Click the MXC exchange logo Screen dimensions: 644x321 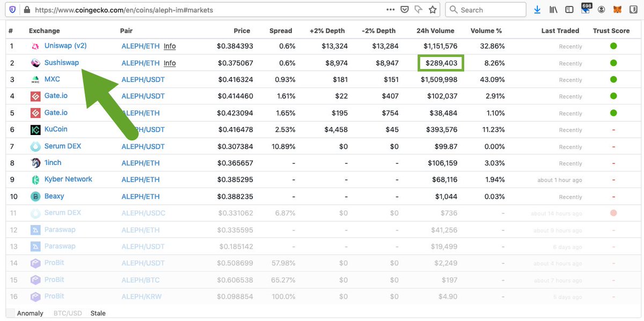35,79
